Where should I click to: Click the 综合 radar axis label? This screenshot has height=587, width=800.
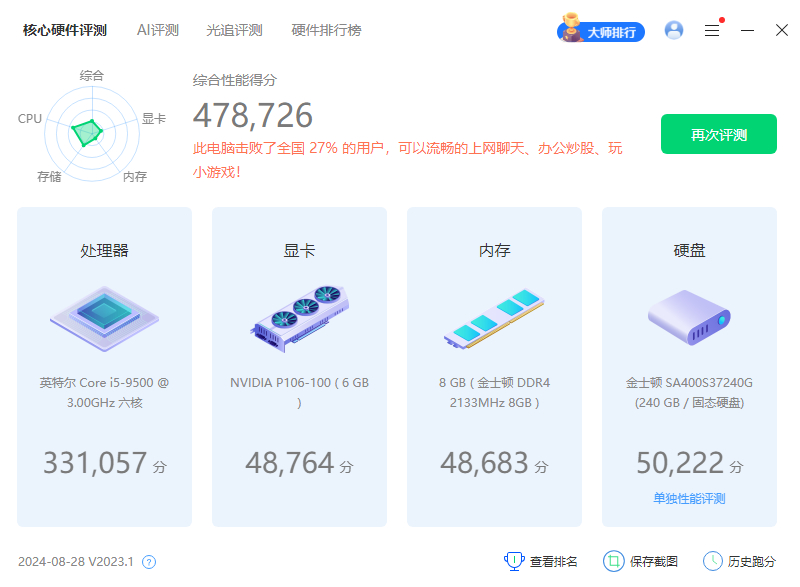tap(92, 75)
